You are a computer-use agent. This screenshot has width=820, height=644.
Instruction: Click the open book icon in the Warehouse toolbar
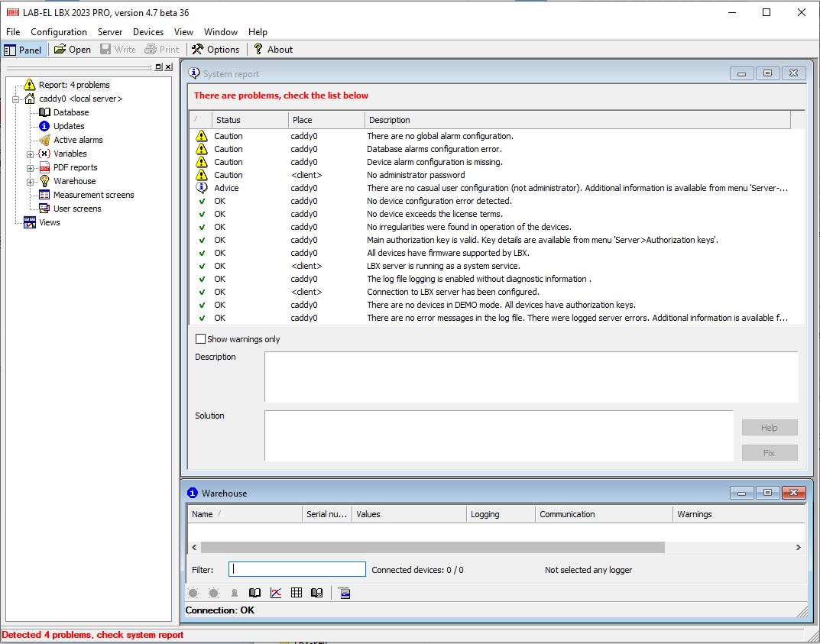point(254,593)
